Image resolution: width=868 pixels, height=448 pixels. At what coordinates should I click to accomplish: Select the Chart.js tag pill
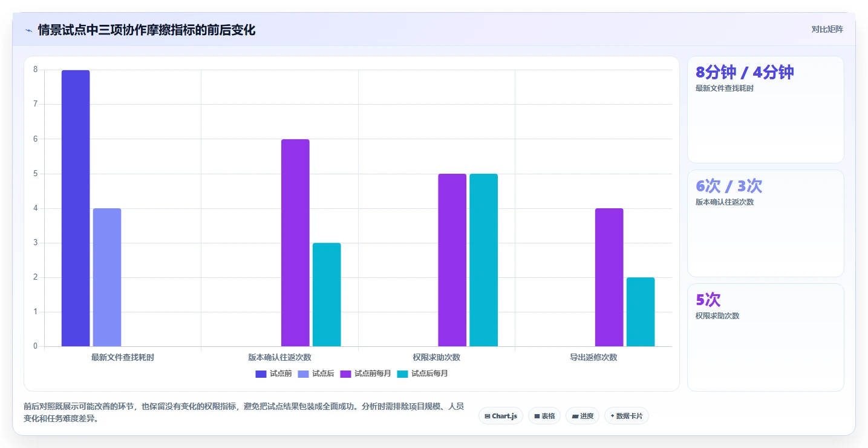(x=501, y=416)
